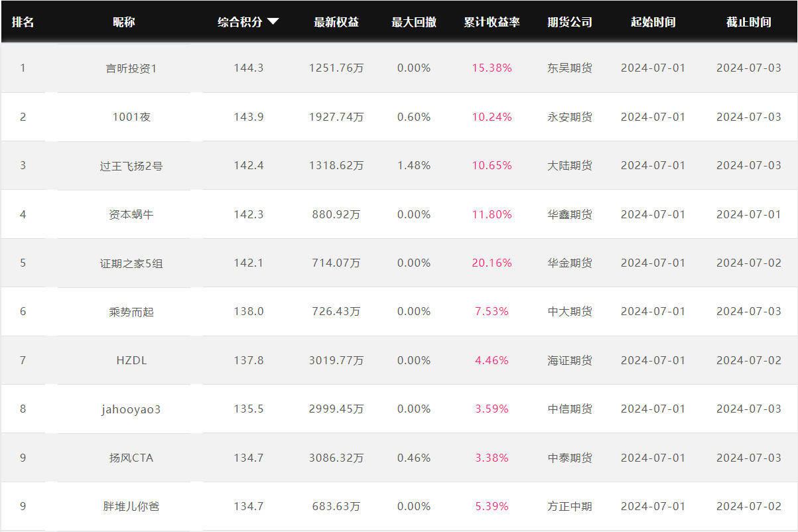This screenshot has height=532, width=798.
Task: Click the 起始时间 column header
Action: [653, 22]
